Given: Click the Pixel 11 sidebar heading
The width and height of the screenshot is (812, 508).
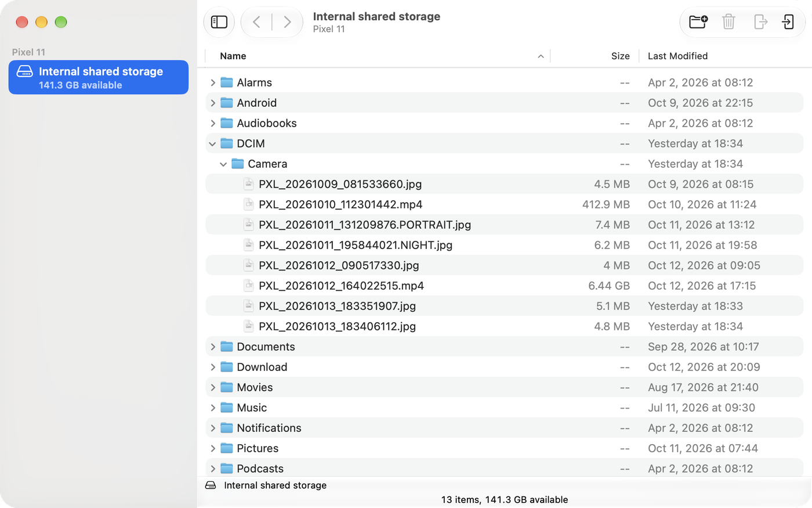Looking at the screenshot, I should 28,52.
